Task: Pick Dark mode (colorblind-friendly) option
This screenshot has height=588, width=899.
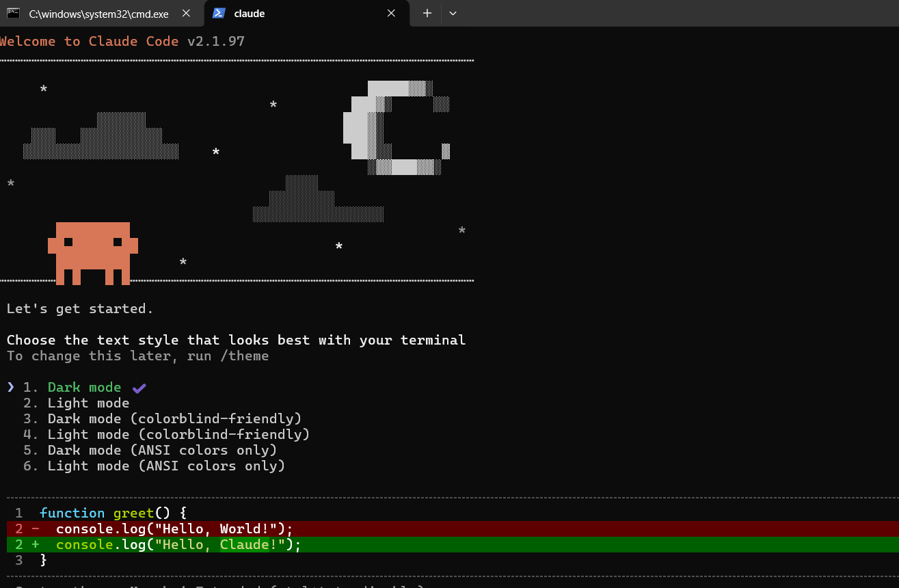Action: click(x=162, y=419)
